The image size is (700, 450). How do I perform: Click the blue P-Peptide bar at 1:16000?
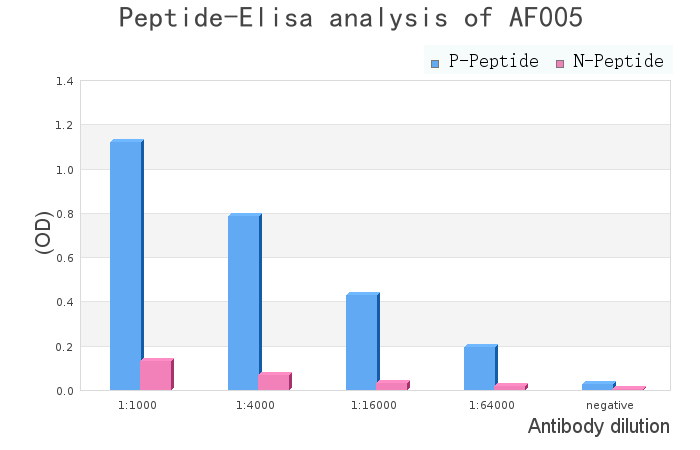[x=362, y=342]
